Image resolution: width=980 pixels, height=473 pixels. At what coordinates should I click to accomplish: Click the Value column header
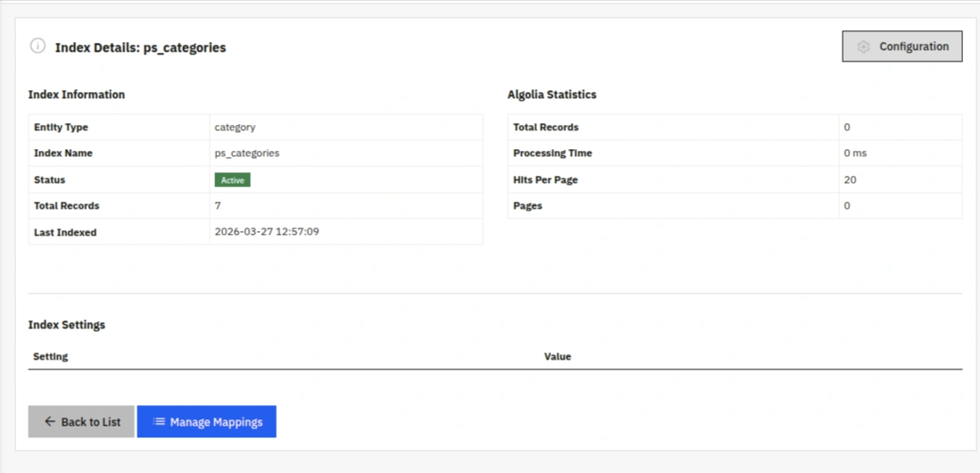coord(558,357)
